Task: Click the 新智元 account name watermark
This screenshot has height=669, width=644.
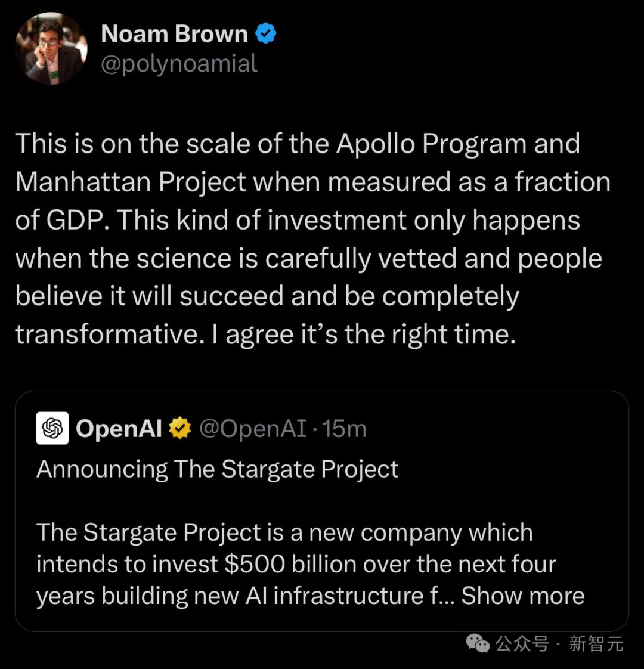Action: click(596, 643)
